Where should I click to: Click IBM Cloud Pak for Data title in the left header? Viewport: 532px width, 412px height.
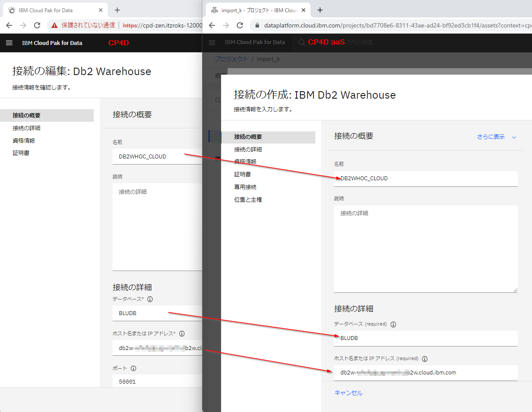point(52,43)
